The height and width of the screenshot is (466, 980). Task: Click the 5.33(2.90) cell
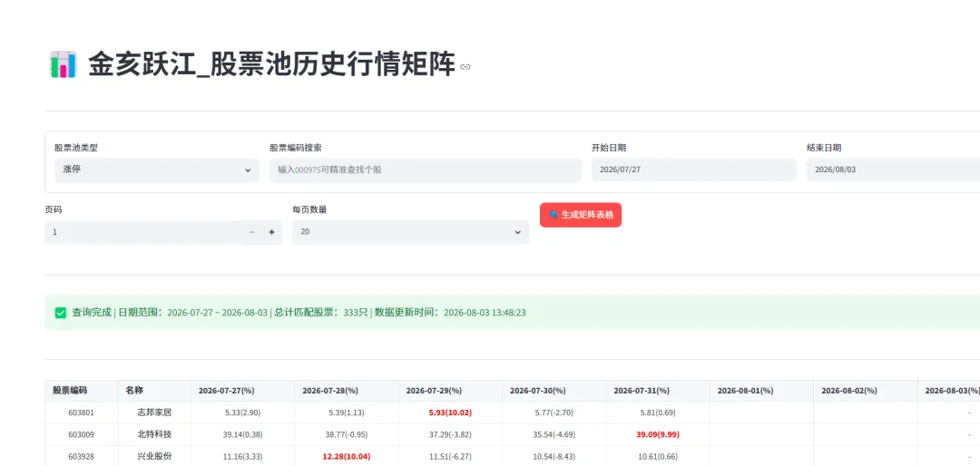tap(242, 413)
